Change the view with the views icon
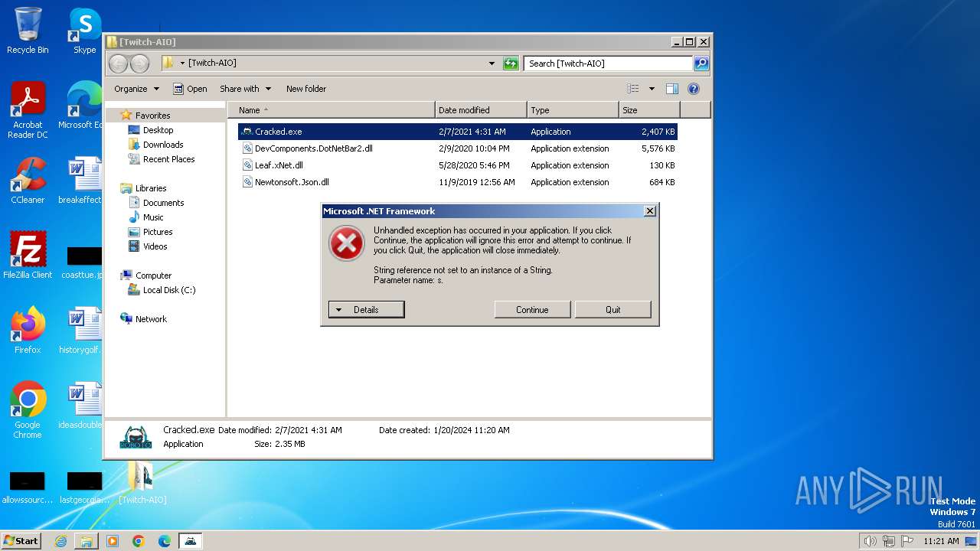The width and height of the screenshot is (980, 551). 633,89
